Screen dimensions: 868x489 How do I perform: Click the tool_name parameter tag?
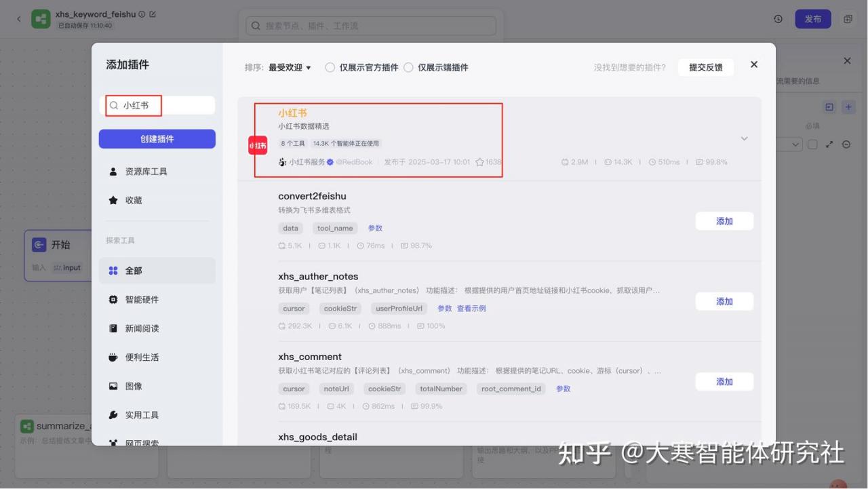[335, 228]
